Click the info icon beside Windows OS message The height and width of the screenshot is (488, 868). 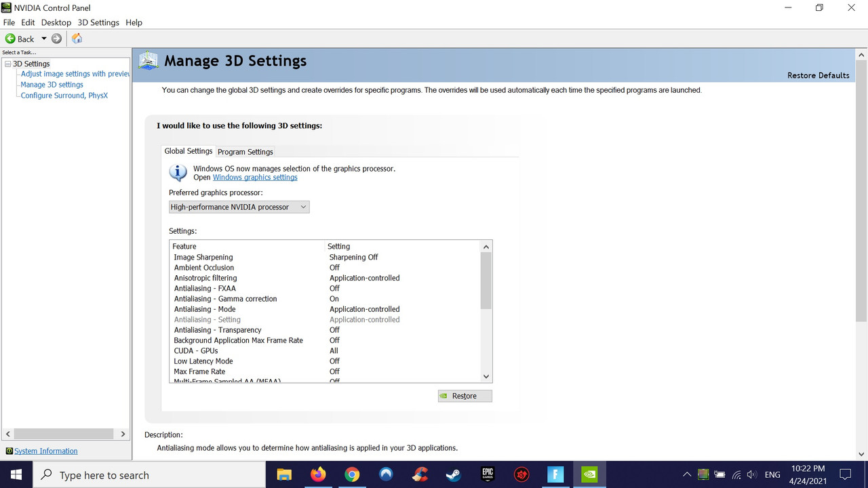point(178,172)
